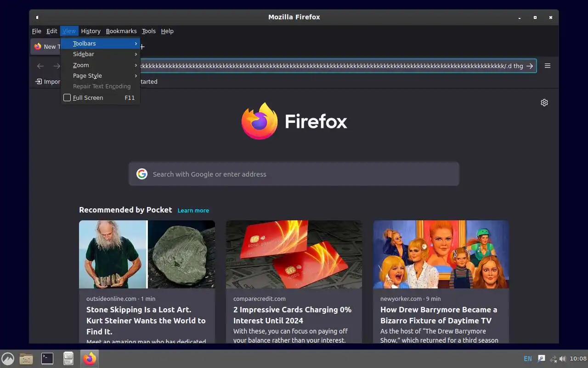Image resolution: width=588 pixels, height=368 pixels.
Task: Open the 2 Impressive Cards Charging 0% article
Action: pyautogui.click(x=292, y=315)
